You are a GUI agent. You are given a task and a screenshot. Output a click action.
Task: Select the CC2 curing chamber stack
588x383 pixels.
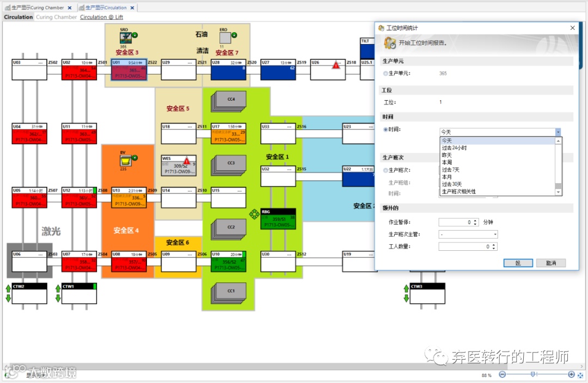(229, 229)
